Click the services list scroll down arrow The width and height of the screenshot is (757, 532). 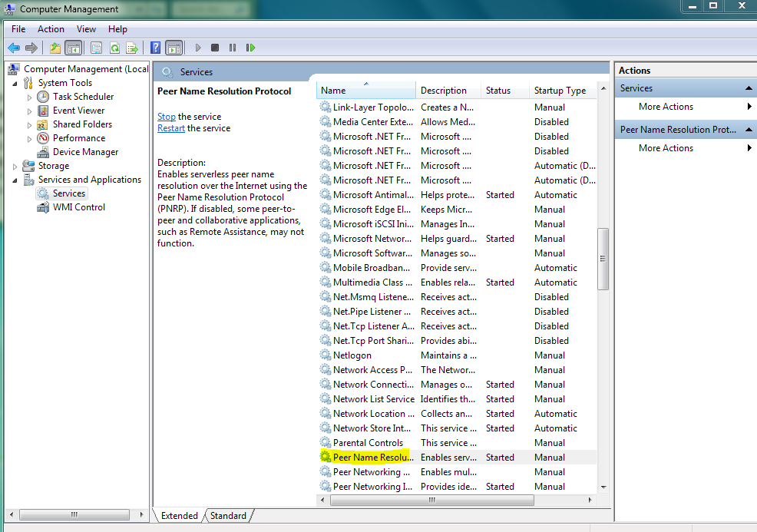(x=603, y=487)
